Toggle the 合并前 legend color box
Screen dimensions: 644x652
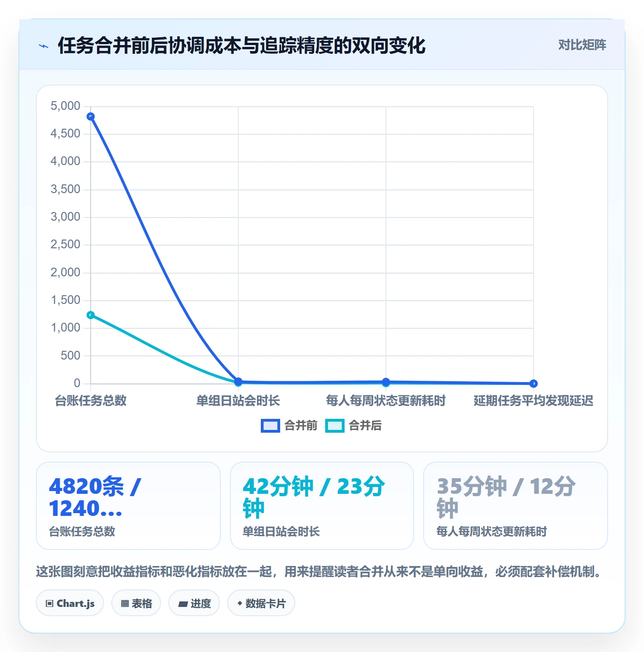(270, 426)
